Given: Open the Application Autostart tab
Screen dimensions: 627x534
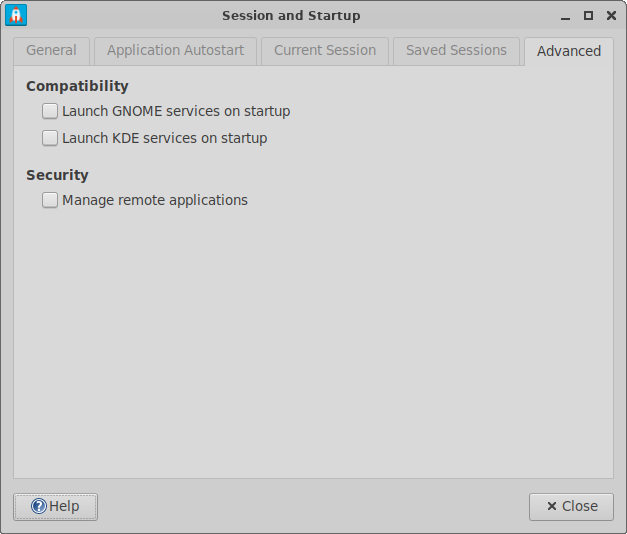Looking at the screenshot, I should [175, 51].
